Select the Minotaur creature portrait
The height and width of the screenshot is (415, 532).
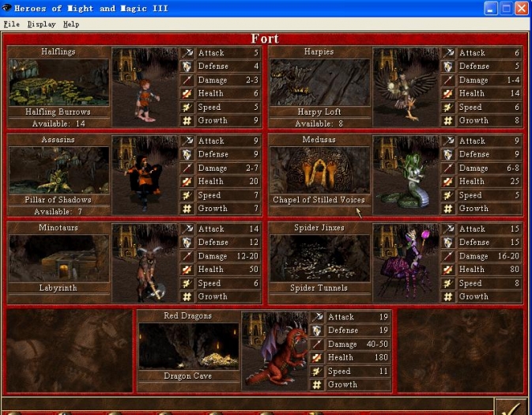[145, 263]
